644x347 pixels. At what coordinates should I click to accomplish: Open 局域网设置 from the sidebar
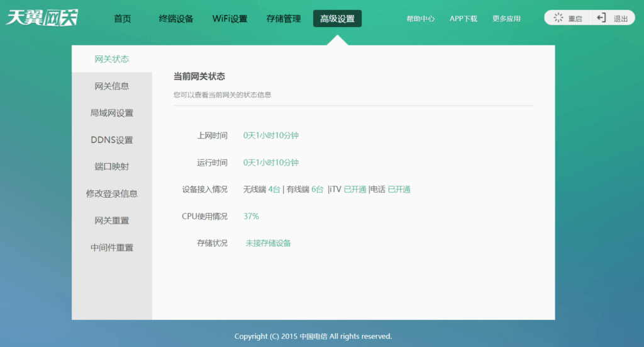pyautogui.click(x=112, y=113)
